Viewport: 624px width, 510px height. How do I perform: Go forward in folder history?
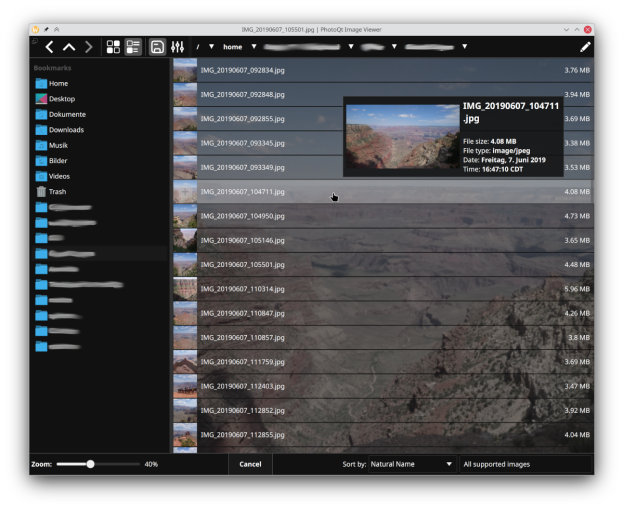88,47
